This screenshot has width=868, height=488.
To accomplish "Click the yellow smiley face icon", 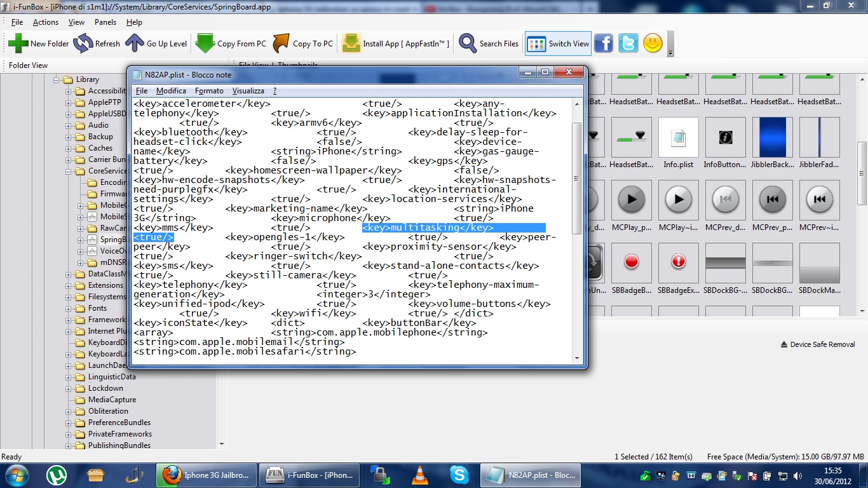I will (x=653, y=43).
